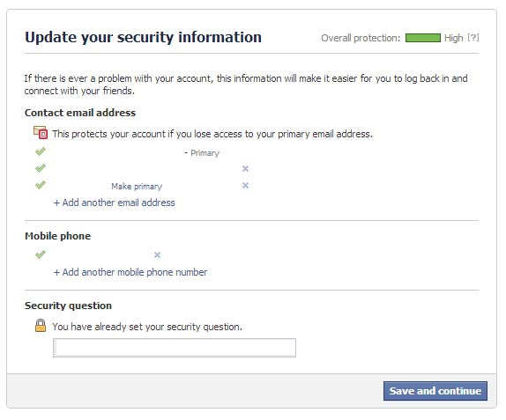Click the green checkmark on the second email row

pos(41,168)
